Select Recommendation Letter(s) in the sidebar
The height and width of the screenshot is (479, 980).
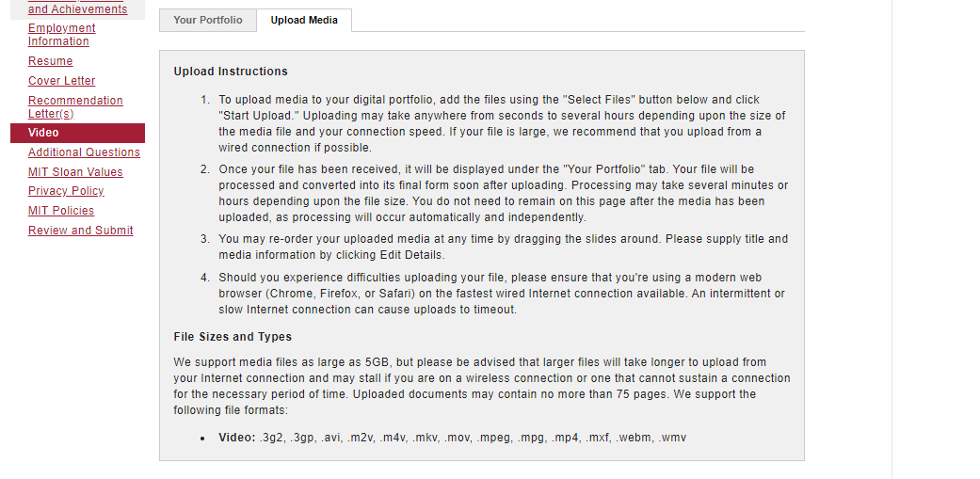point(75,106)
